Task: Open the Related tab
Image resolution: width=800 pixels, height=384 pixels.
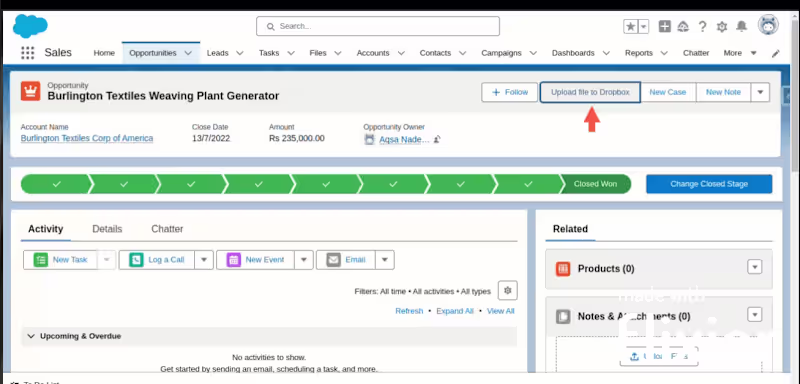Action: pyautogui.click(x=570, y=229)
